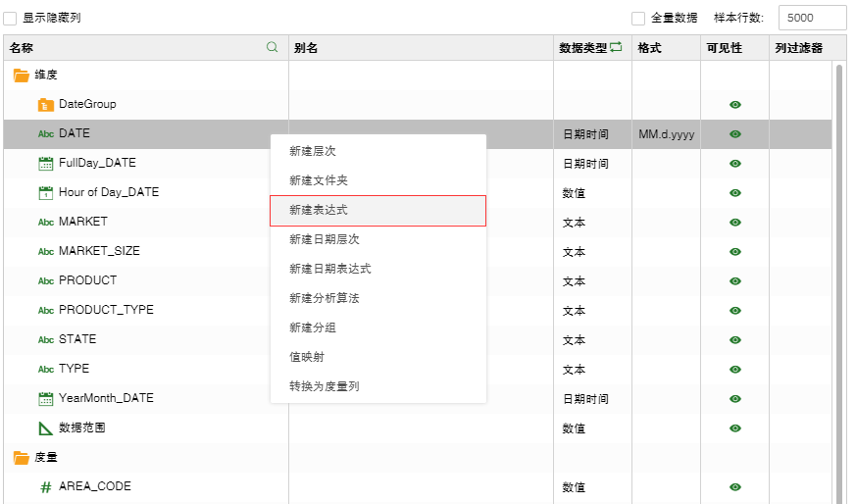This screenshot has width=856, height=504.
Task: Click the green swap icon beside 数据类型
Action: (616, 47)
